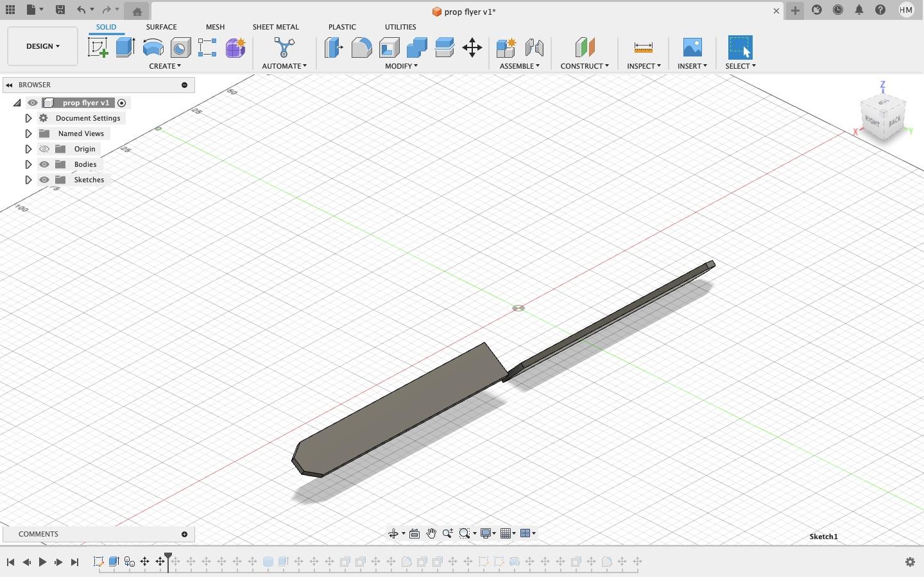924x577 pixels.
Task: Switch to the SURFACE tab
Action: point(161,27)
